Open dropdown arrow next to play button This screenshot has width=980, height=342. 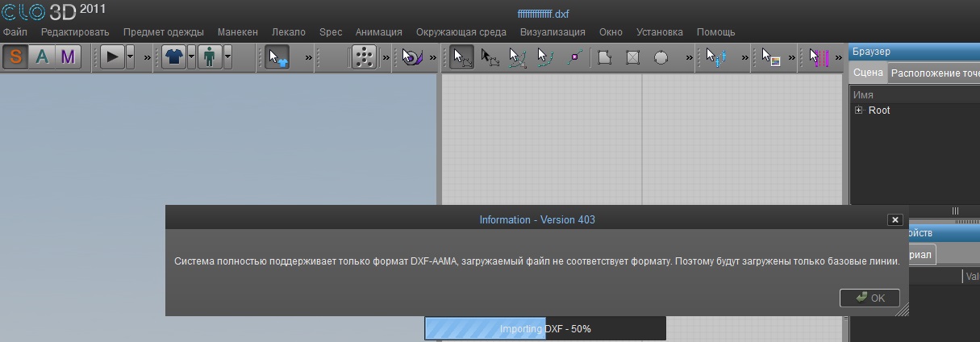[130, 57]
